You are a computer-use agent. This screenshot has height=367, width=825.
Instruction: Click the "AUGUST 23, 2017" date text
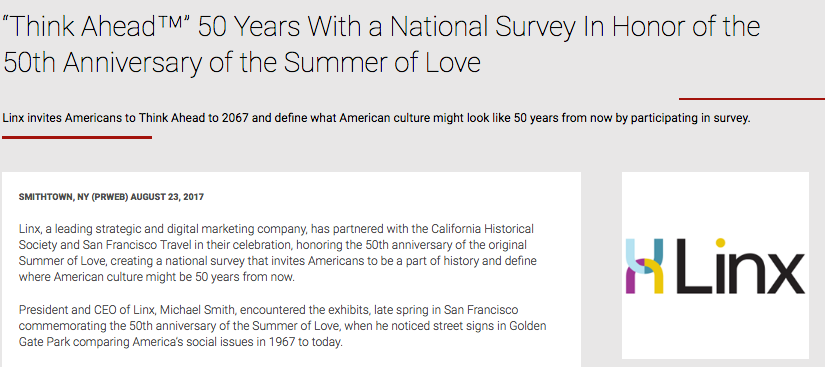167,197
